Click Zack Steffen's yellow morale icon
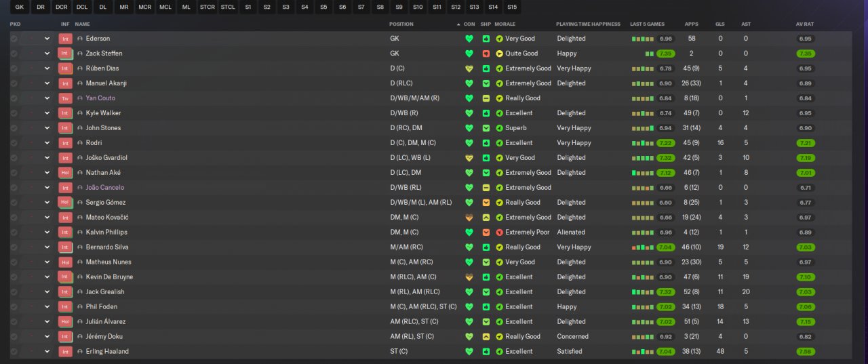 tap(500, 54)
